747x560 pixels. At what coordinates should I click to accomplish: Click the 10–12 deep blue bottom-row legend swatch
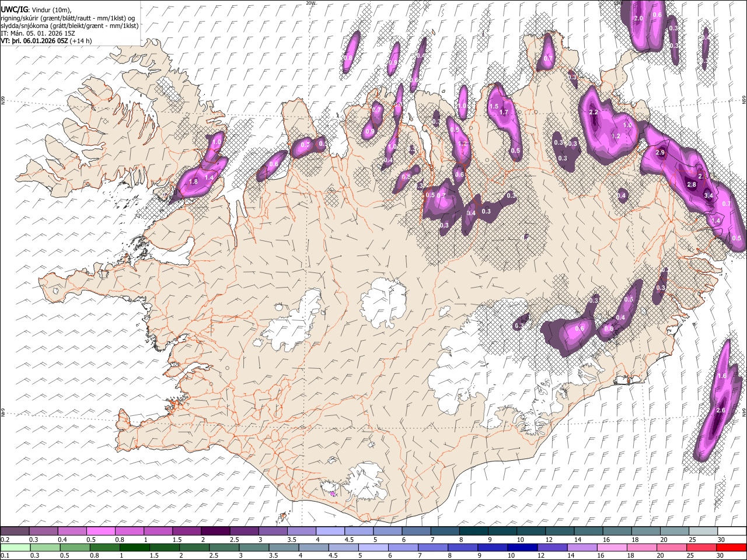pyautogui.click(x=522, y=547)
